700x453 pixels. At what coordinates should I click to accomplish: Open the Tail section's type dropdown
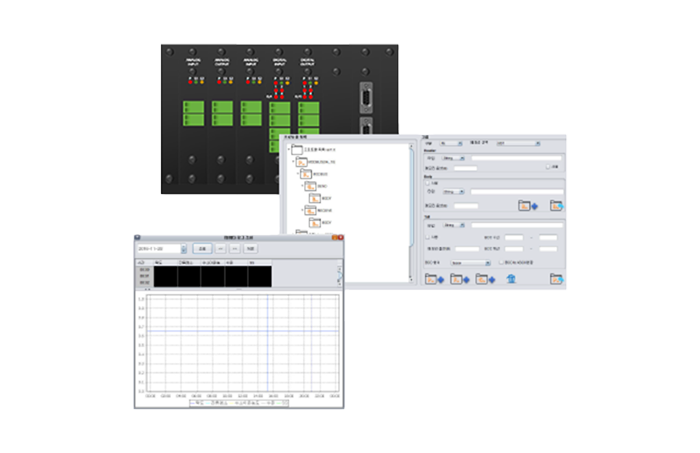tap(453, 225)
